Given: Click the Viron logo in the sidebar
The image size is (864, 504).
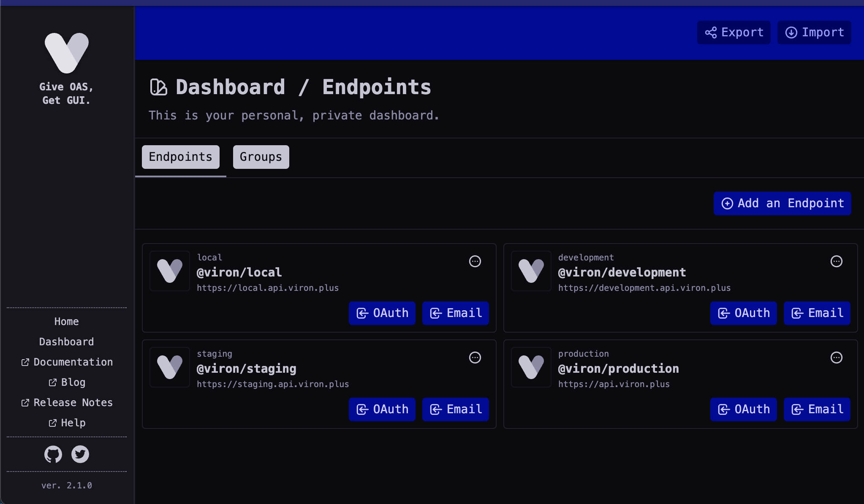Looking at the screenshot, I should coord(67,53).
